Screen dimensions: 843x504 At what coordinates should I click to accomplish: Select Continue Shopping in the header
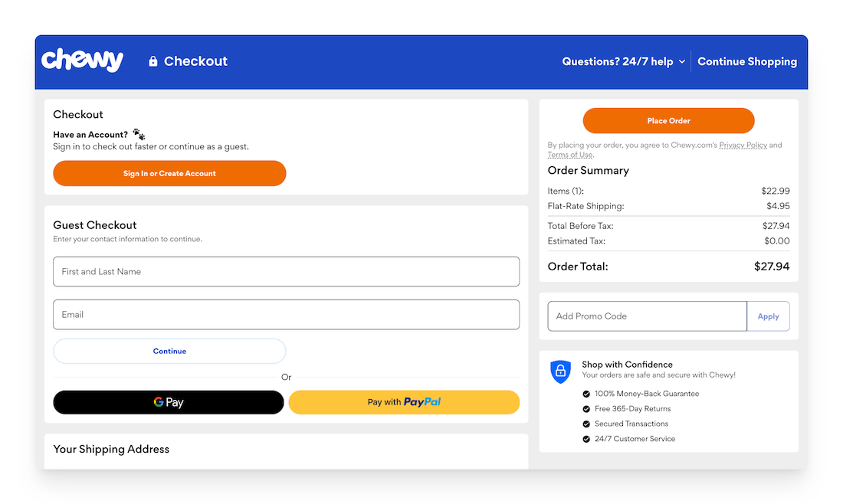(x=747, y=61)
